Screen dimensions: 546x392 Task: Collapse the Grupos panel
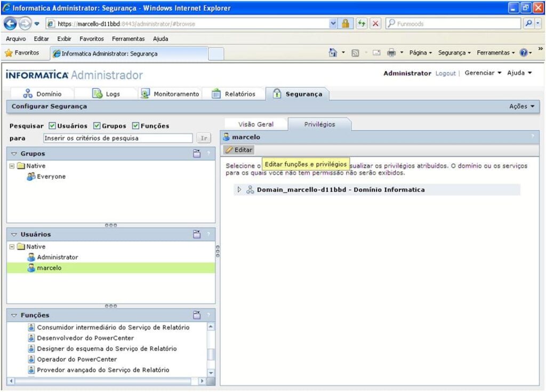[14, 154]
